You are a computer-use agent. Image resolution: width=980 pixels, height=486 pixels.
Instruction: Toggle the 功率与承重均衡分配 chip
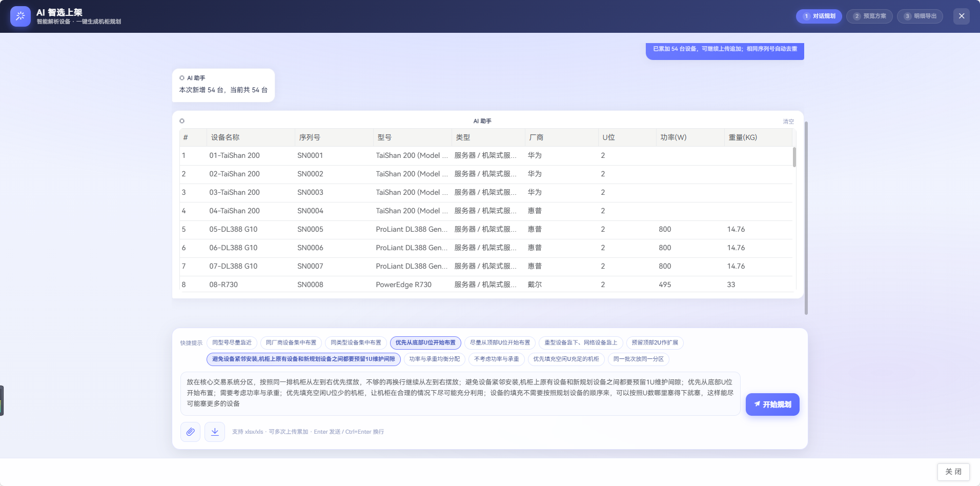click(435, 359)
